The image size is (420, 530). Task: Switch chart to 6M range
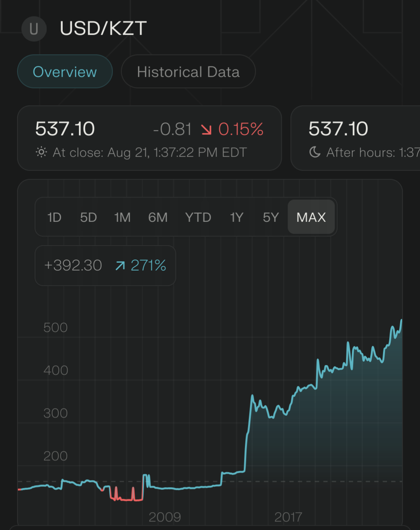158,217
